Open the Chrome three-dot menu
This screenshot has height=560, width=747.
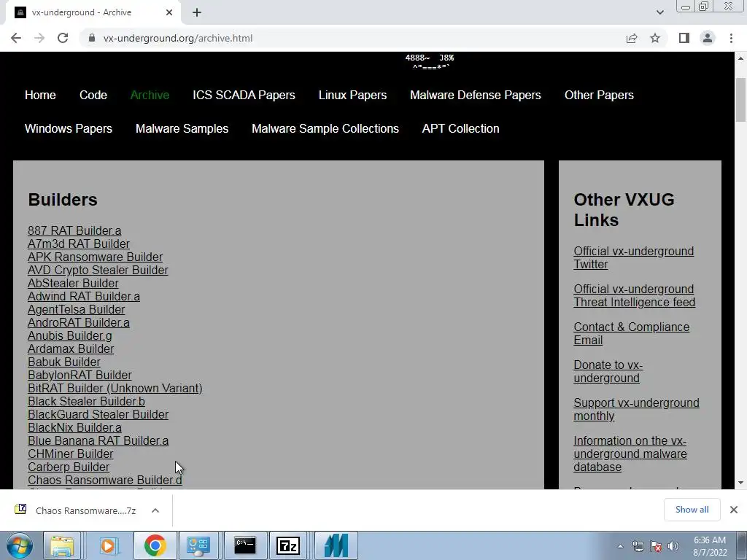tap(731, 38)
